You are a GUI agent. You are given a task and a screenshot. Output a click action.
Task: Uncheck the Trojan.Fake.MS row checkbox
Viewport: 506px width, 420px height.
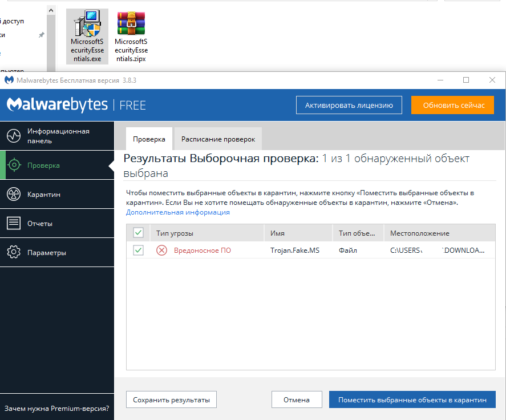point(139,250)
